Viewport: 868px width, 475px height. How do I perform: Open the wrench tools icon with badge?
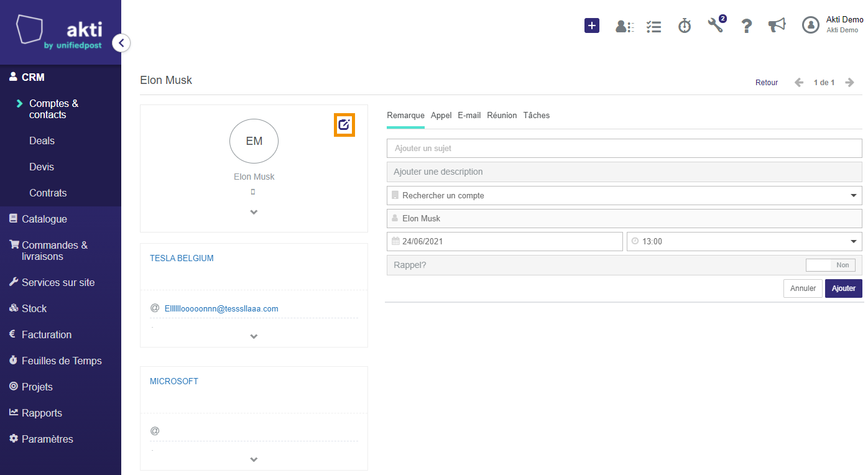(x=716, y=24)
